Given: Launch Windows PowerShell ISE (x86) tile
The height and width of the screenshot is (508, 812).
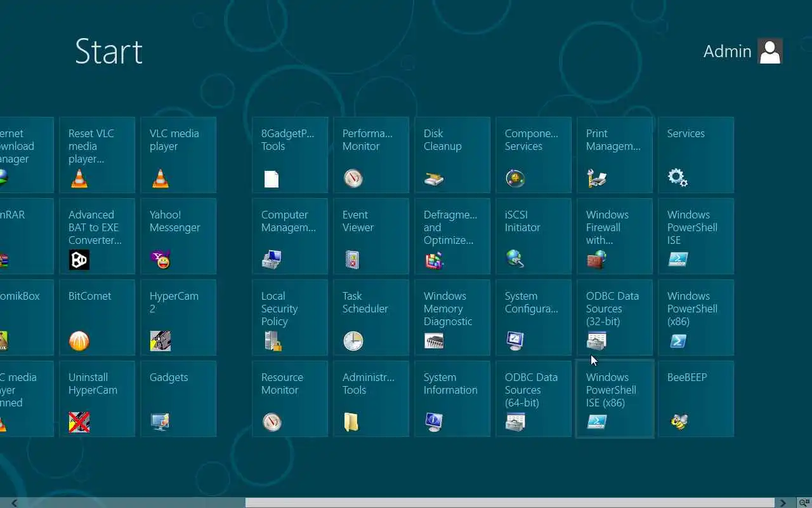Looking at the screenshot, I should tap(615, 399).
